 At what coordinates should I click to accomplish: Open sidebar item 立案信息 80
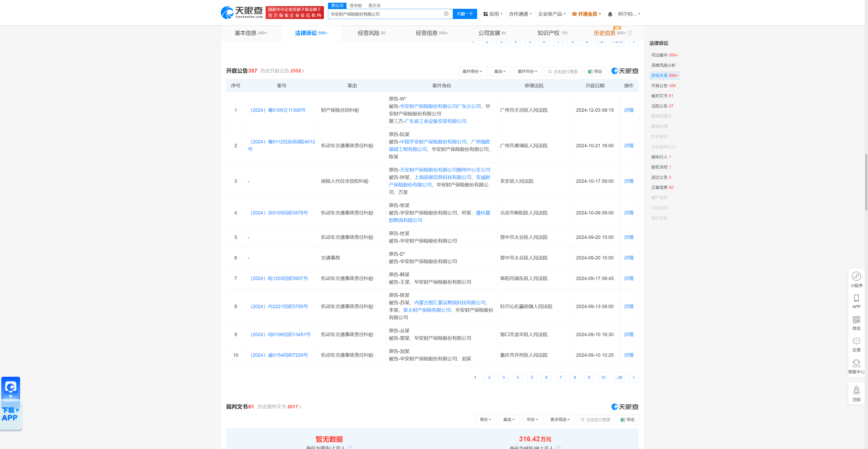(x=662, y=188)
